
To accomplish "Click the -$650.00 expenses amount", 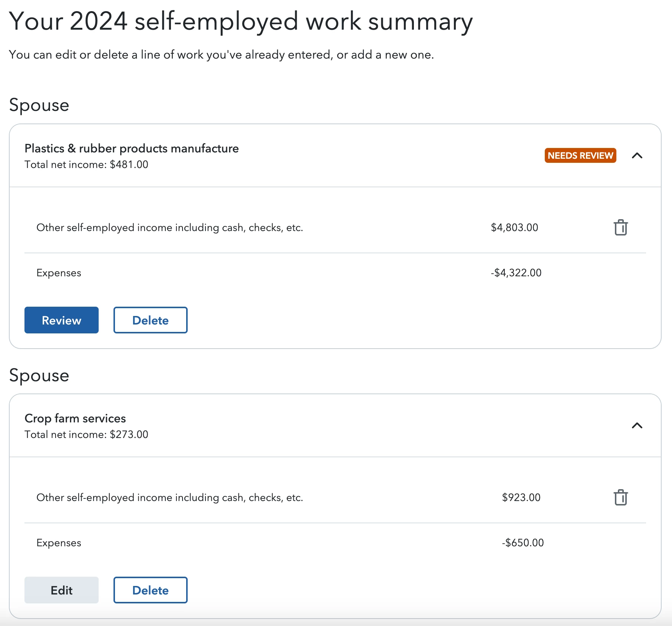I will [x=523, y=543].
